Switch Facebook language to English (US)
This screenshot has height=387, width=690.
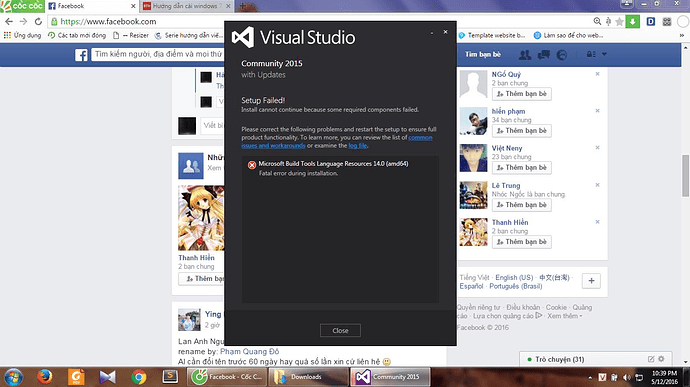[514, 277]
